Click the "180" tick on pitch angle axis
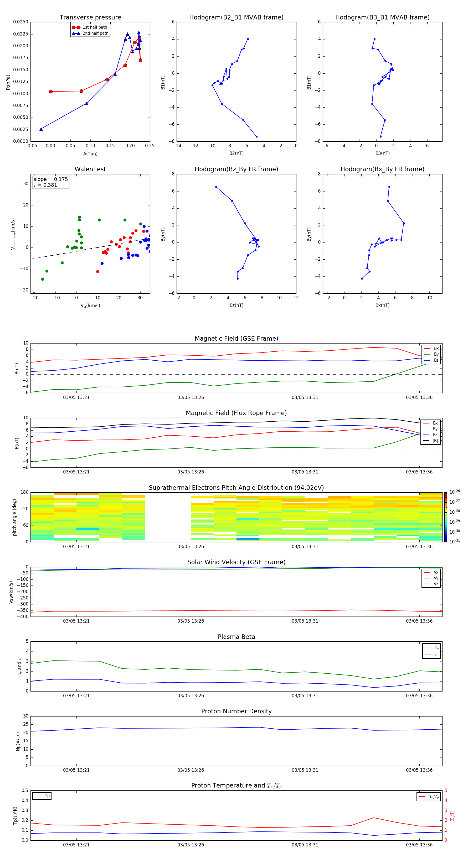The image size is (473, 868). 25,492
